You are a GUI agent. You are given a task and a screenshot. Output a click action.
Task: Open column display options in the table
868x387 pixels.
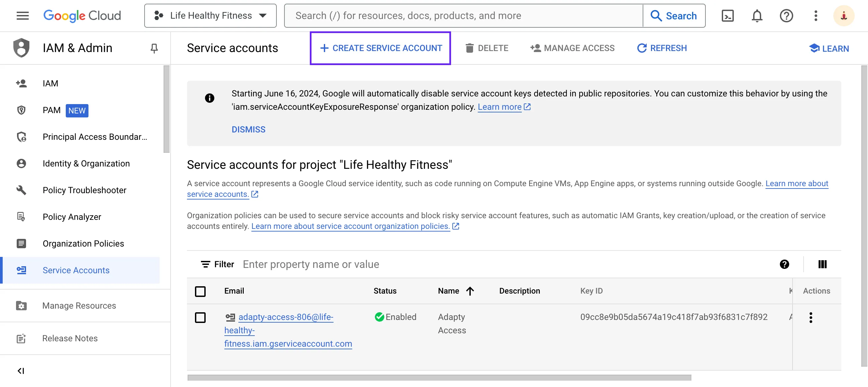click(x=823, y=264)
